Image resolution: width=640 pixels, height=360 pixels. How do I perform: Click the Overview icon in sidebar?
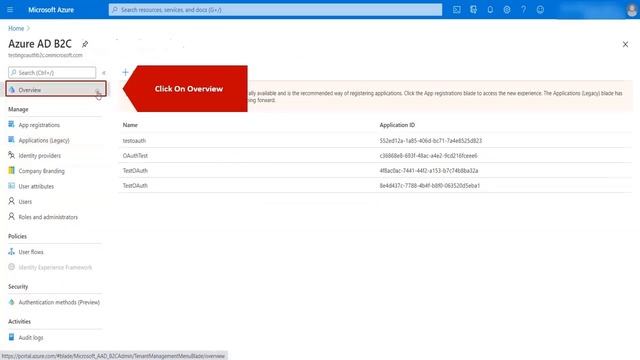[11, 89]
